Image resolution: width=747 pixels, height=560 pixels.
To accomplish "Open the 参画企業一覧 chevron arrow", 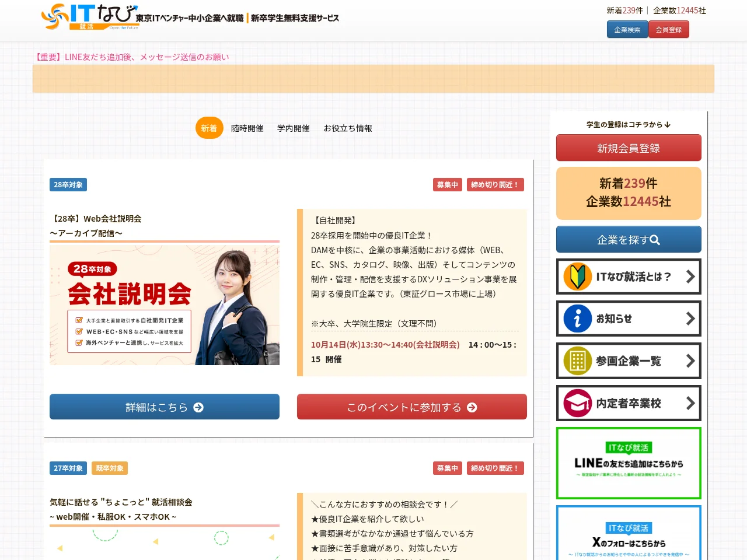I will 690,361.
